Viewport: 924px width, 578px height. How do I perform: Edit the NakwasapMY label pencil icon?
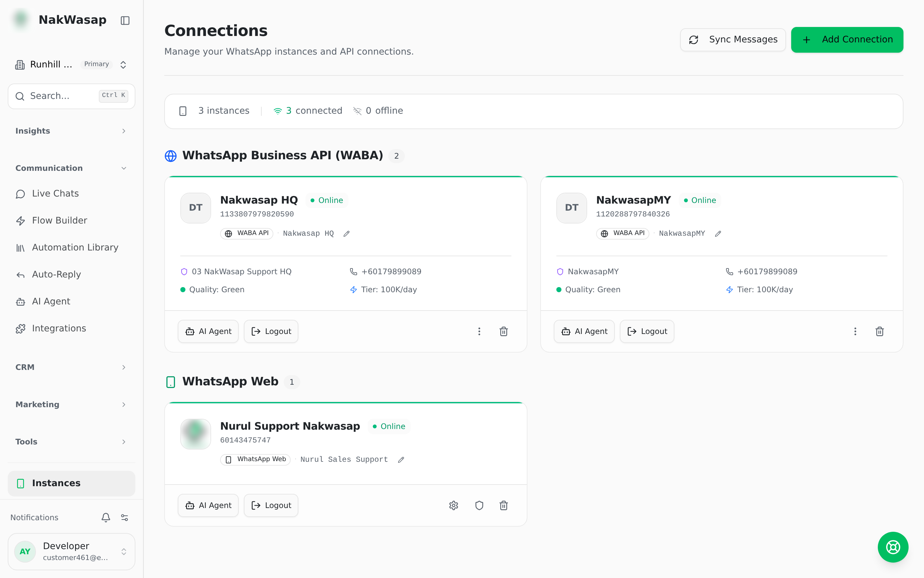coord(718,233)
